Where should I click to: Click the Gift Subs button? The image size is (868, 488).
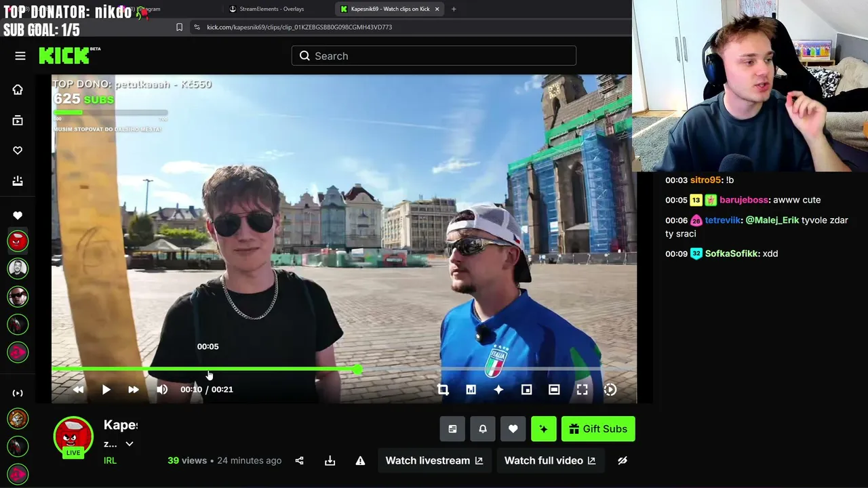click(x=598, y=429)
